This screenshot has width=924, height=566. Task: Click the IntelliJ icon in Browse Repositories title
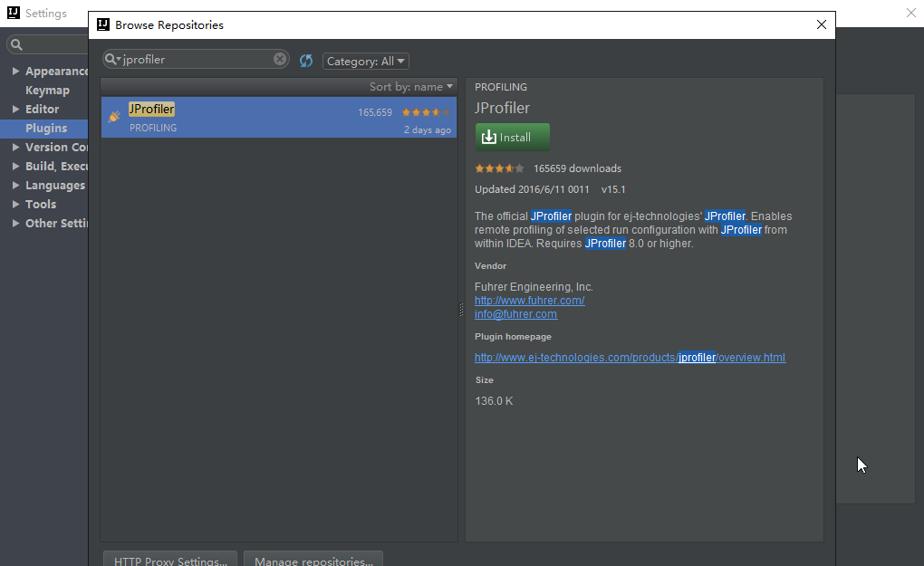click(103, 24)
